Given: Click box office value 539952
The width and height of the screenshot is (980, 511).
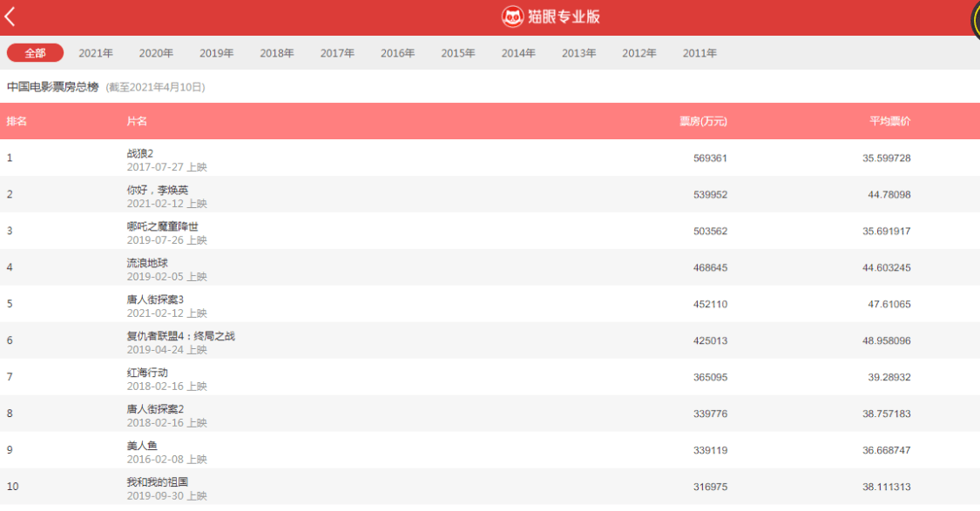Looking at the screenshot, I should pyautogui.click(x=710, y=195).
